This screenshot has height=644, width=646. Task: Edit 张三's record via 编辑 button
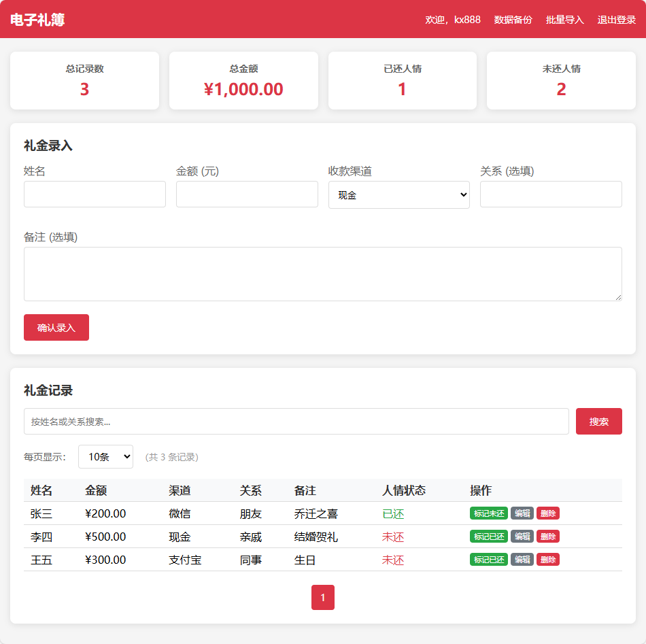522,513
